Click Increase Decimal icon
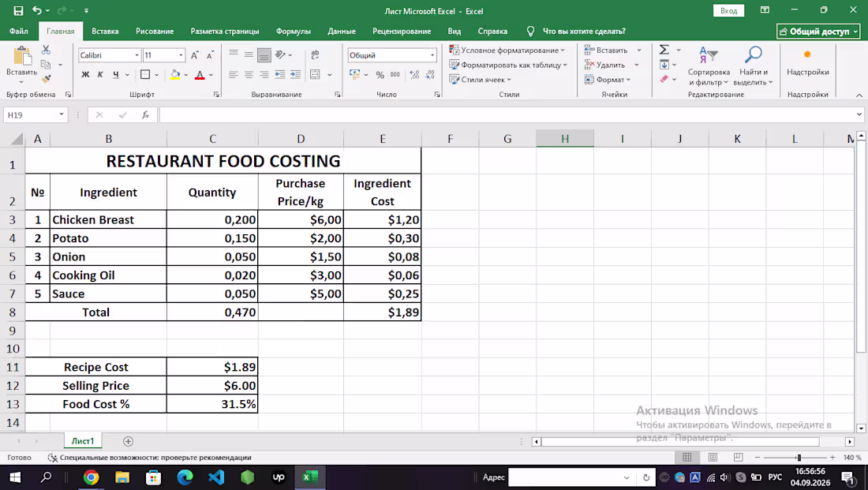Screen dimensions: 868x490 [x=414, y=75]
